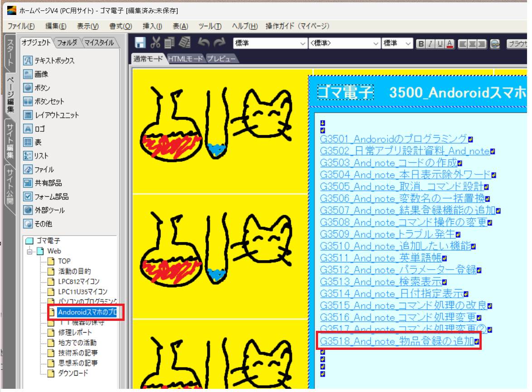Select ダウンロード page in tree
532x392 pixels.
[73, 373]
